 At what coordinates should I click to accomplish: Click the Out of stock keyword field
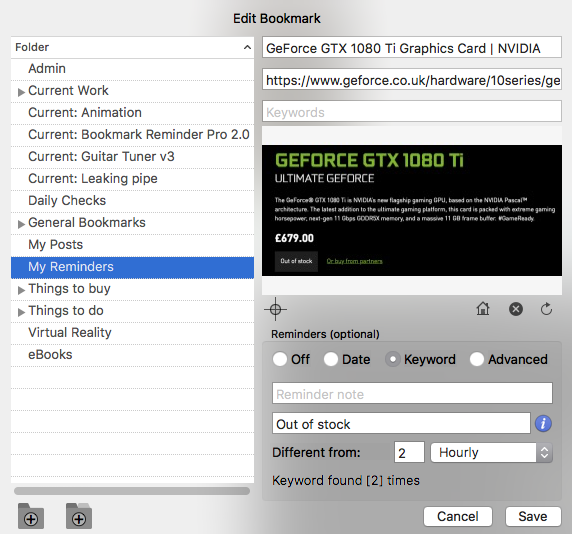point(401,423)
